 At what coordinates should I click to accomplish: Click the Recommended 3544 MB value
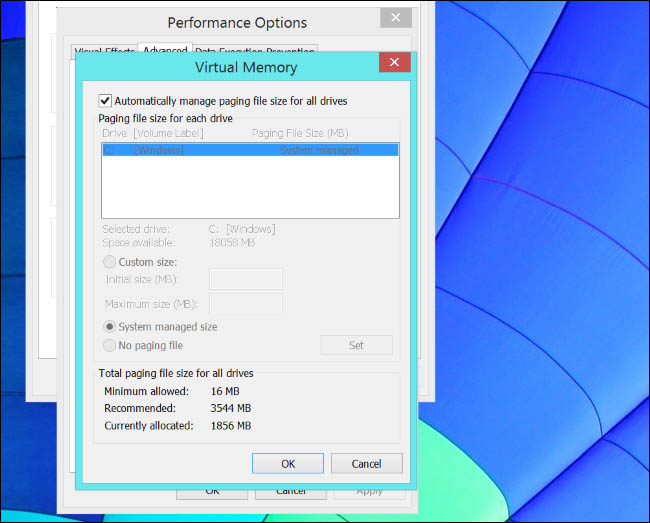click(230, 408)
